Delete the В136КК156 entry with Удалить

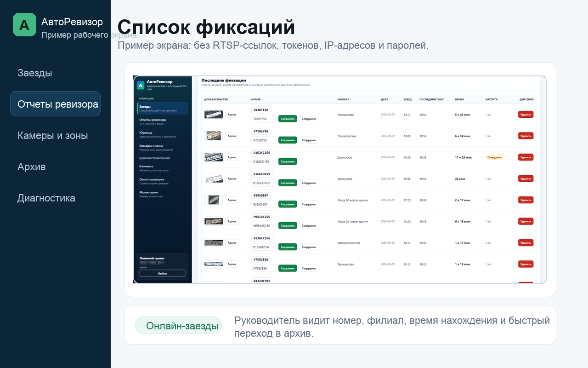[526, 243]
